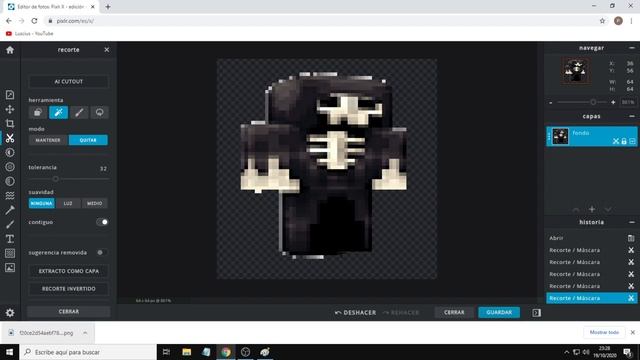Select the fondo layer
The image size is (640, 360).
coord(591,136)
